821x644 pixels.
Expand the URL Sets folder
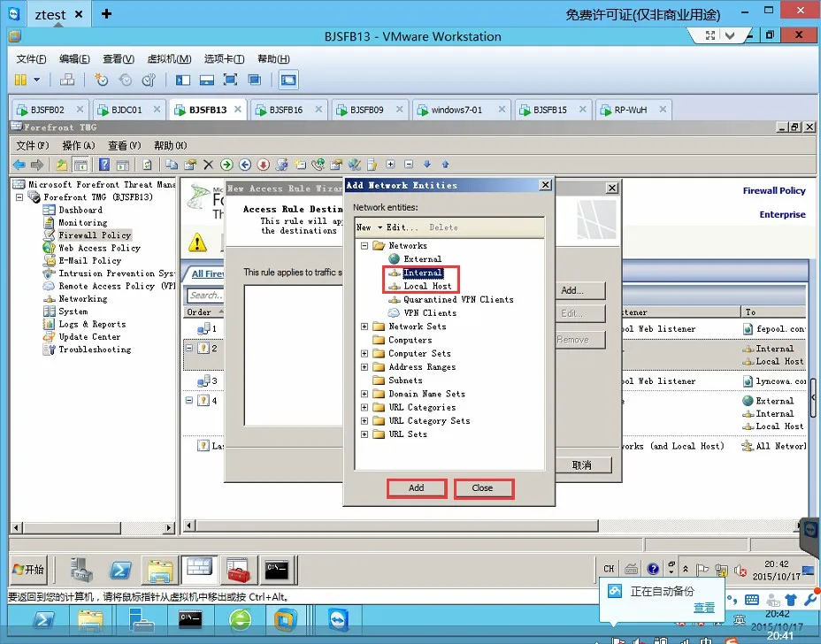point(364,434)
